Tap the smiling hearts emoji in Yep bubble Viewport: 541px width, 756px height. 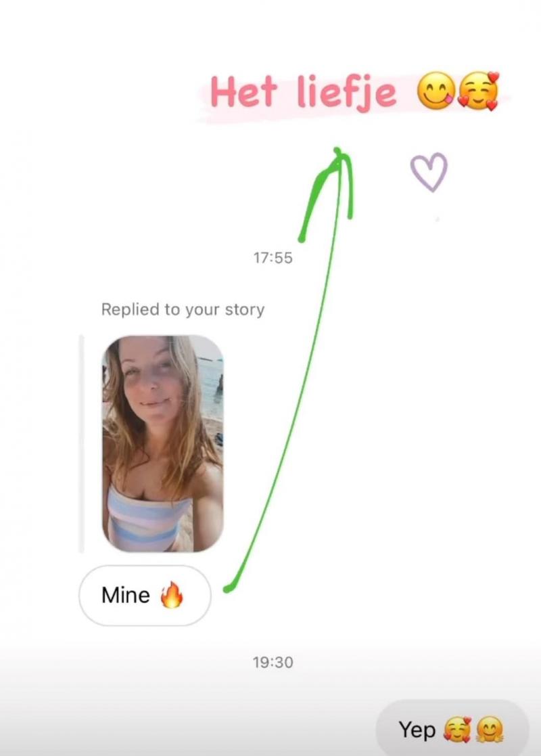click(456, 730)
